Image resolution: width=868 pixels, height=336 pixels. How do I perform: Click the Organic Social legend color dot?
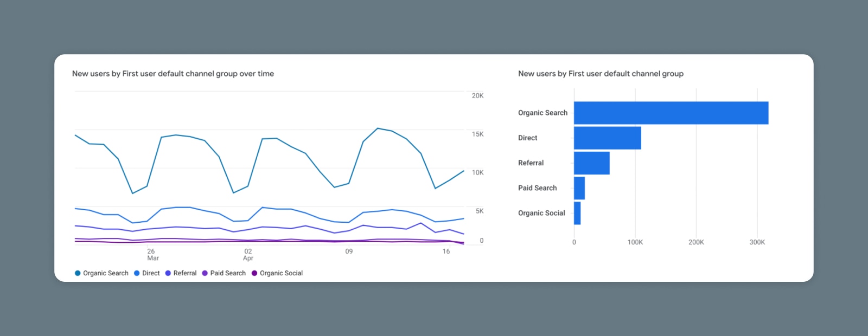(254, 273)
